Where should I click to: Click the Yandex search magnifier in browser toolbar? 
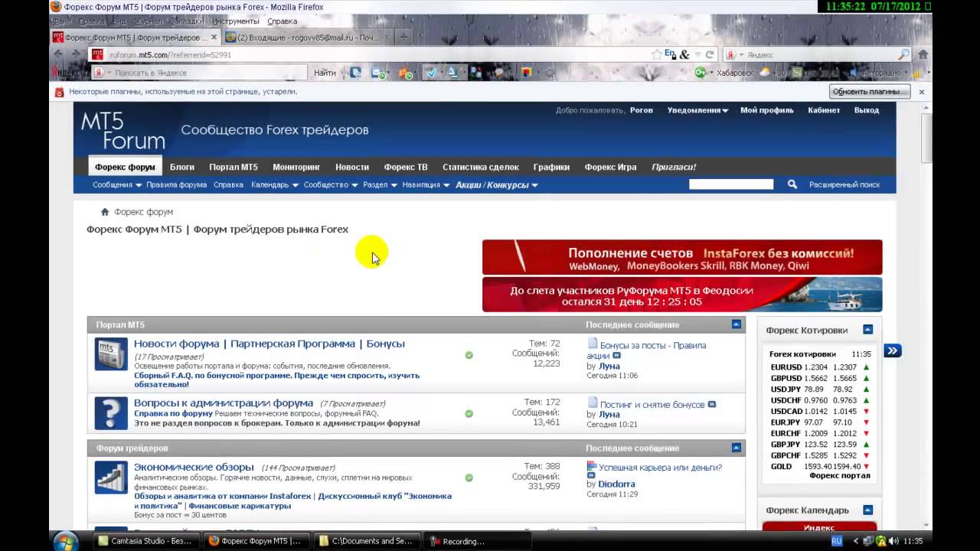[903, 54]
